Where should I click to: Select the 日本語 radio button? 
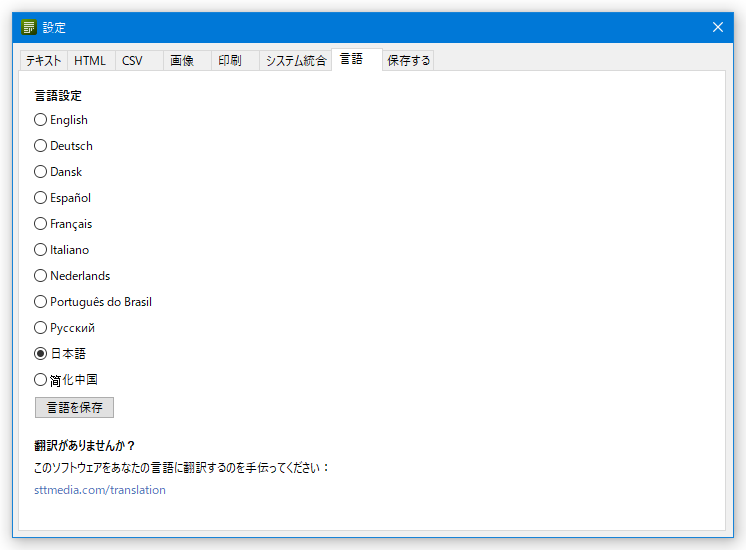[60, 354]
